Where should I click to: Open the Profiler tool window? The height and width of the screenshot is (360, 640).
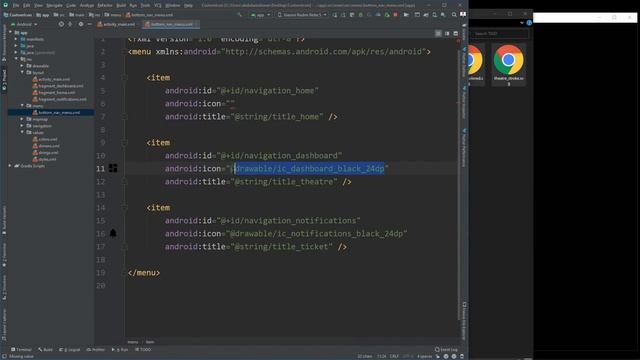click(96, 350)
